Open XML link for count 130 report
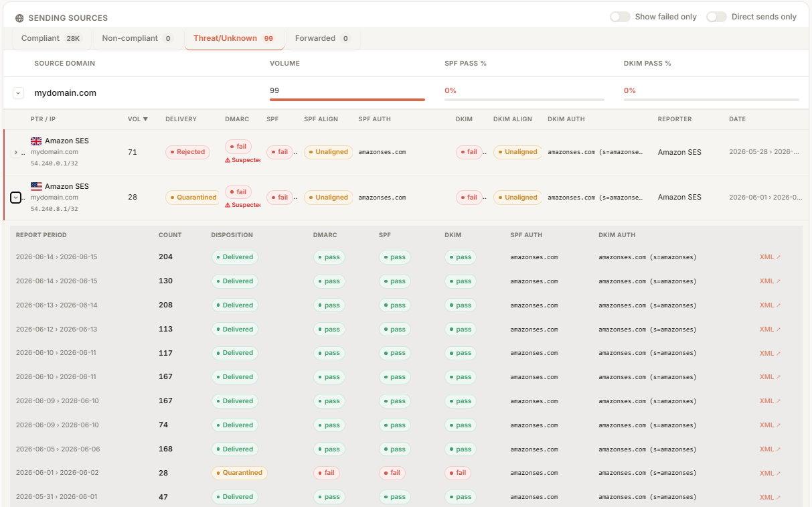Image resolution: width=812 pixels, height=507 pixels. click(x=770, y=281)
